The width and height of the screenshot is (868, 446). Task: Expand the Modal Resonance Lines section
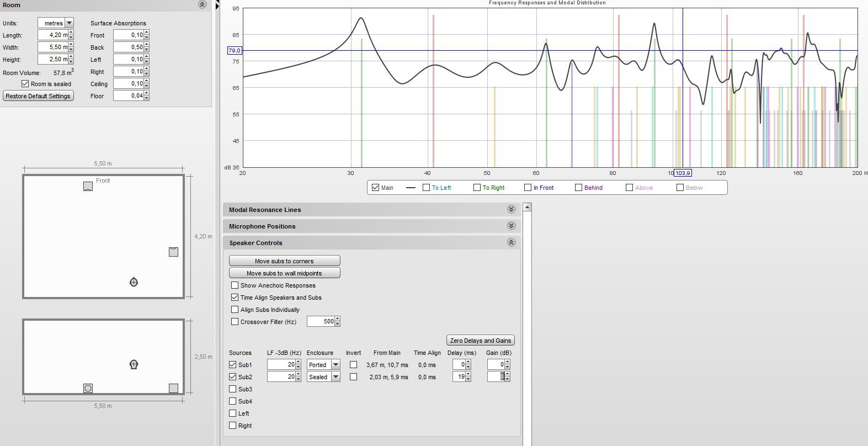pos(511,210)
